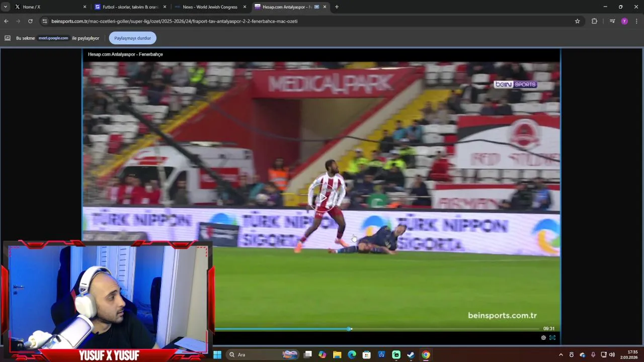Viewport: 644px width, 362px height.
Task: Open Microsoft Store from taskbar
Action: coord(367,355)
